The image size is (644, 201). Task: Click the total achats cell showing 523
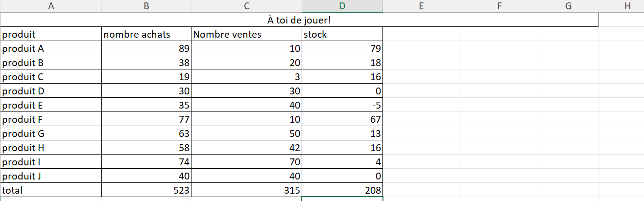point(146,190)
